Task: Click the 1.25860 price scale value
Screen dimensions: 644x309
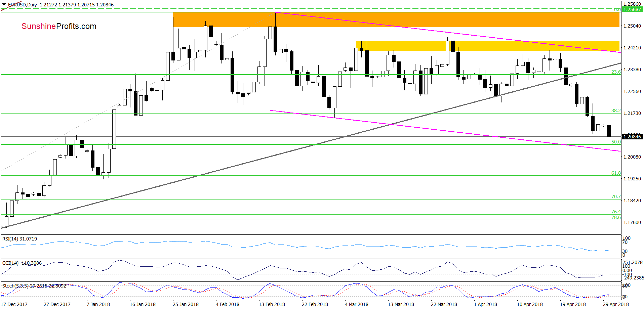Action: pos(632,4)
